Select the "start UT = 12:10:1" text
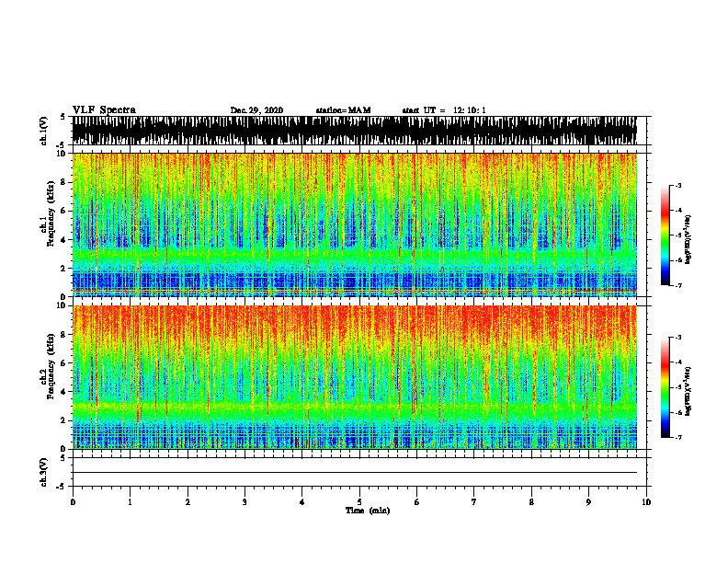Image resolution: width=728 pixels, height=563 pixels. click(444, 110)
